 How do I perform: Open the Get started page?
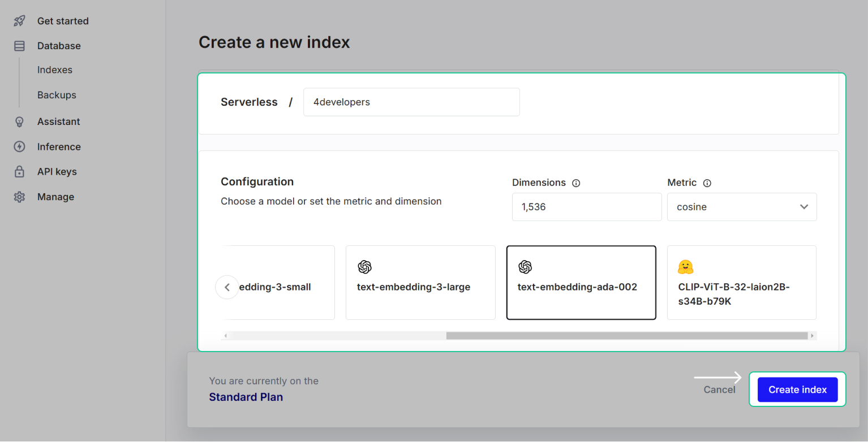pos(63,21)
